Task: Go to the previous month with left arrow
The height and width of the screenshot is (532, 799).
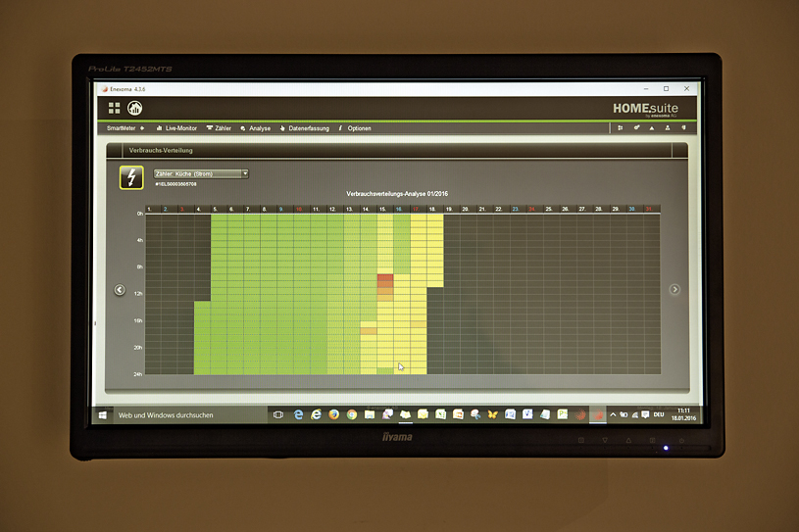Action: click(x=120, y=290)
